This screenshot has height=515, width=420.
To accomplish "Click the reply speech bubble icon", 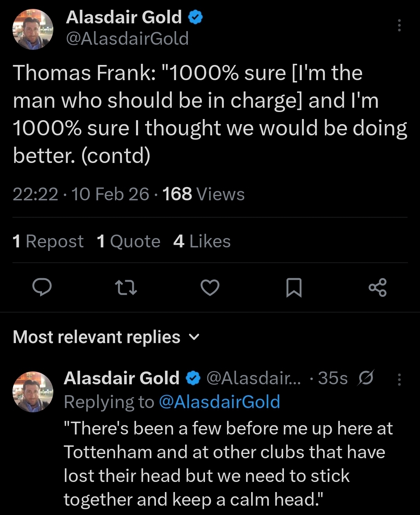I will pyautogui.click(x=42, y=287).
